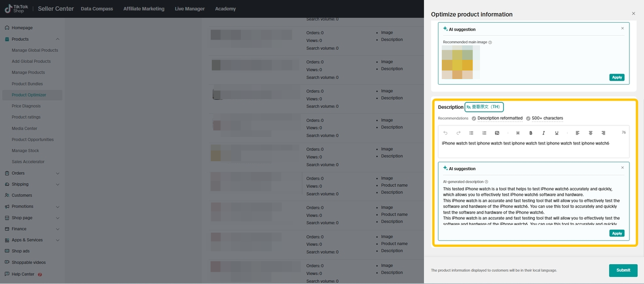The width and height of the screenshot is (644, 284).
Task: Click the undo icon in description editor
Action: pyautogui.click(x=445, y=133)
